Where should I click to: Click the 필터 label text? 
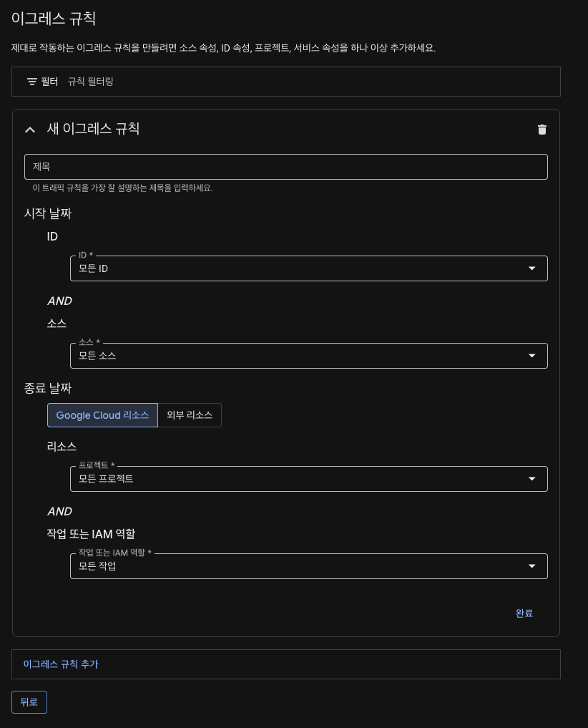49,82
